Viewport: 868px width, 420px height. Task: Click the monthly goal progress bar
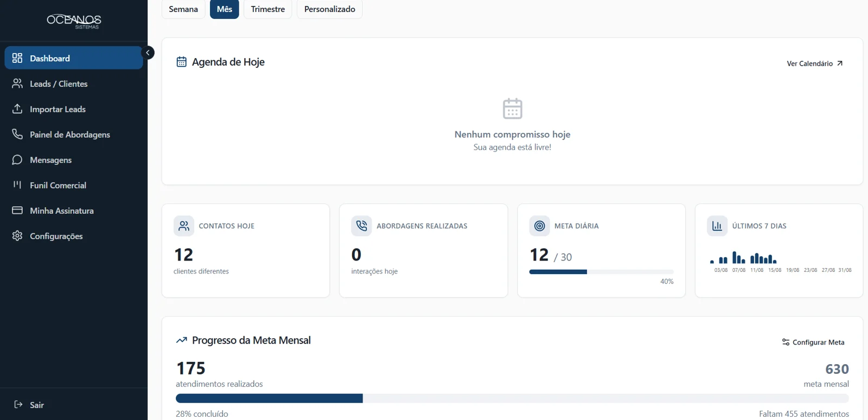coord(512,398)
